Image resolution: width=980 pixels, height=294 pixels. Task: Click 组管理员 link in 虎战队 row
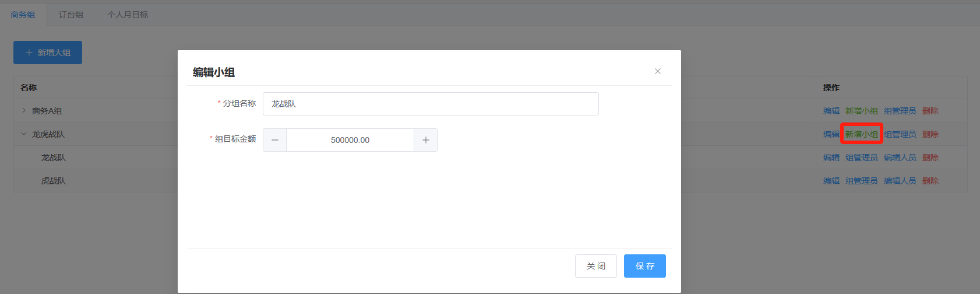click(x=861, y=181)
